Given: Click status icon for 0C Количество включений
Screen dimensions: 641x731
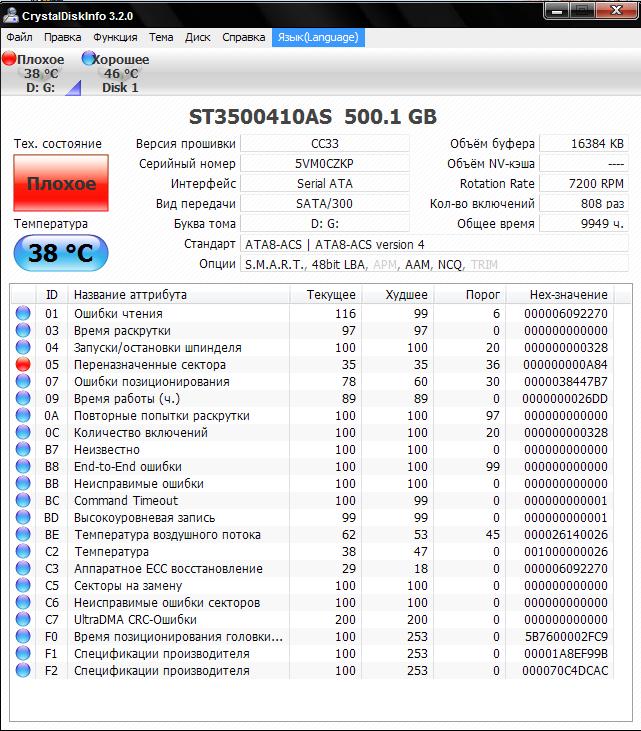Looking at the screenshot, I should [x=23, y=432].
